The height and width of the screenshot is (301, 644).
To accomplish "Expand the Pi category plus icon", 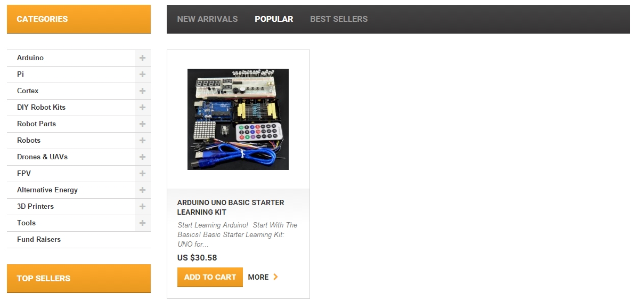I will coord(142,74).
